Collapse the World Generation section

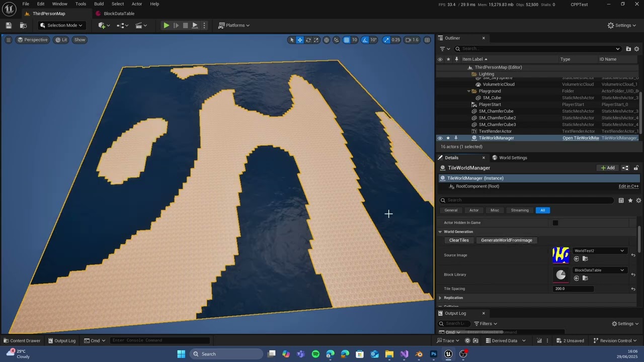point(440,232)
